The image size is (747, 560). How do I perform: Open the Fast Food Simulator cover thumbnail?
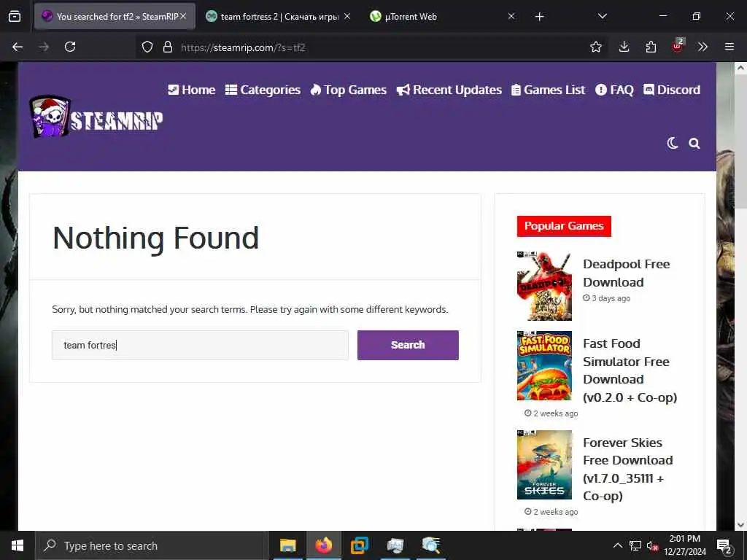click(544, 366)
